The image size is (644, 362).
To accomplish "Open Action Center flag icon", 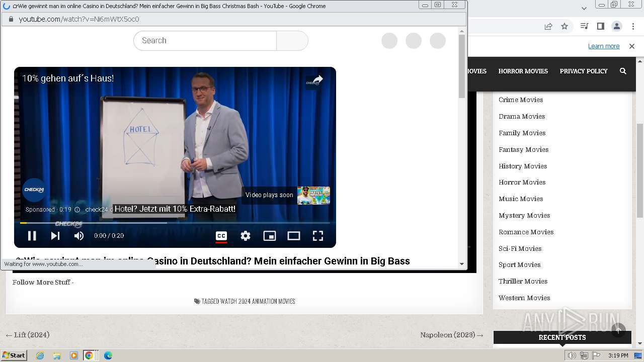I will [596, 355].
